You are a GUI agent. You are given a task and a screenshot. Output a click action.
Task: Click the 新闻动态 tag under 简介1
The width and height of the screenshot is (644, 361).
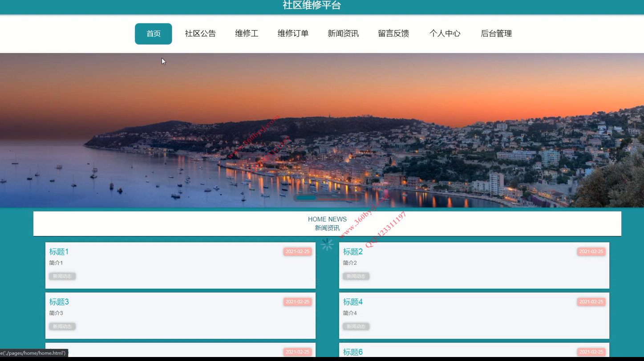pyautogui.click(x=62, y=276)
